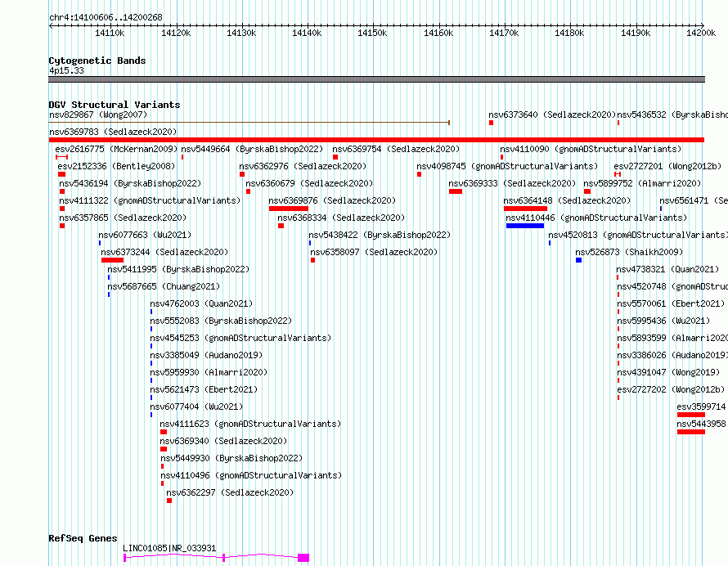
Task: Select nsv4391047 (Wong2019) label
Action: tap(668, 372)
